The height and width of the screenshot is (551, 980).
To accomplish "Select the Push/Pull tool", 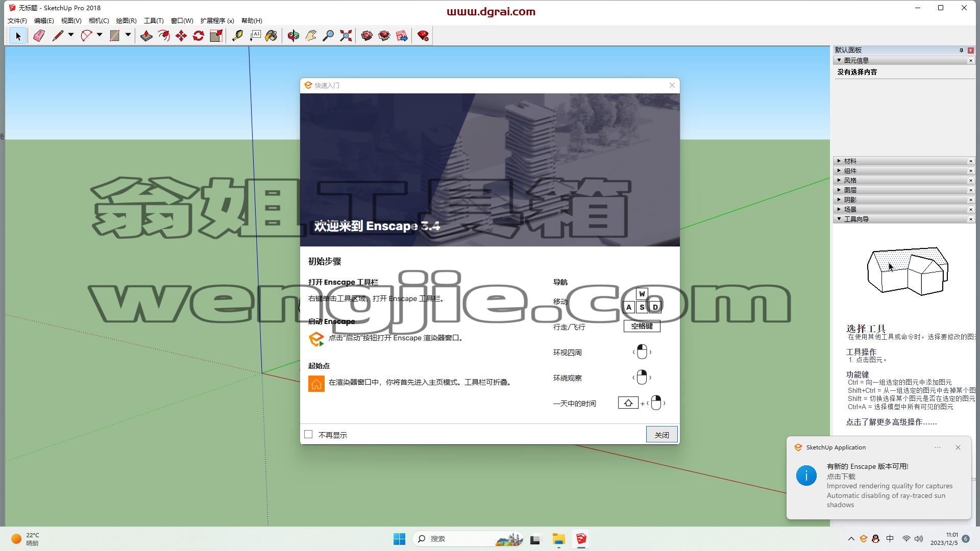I will (x=146, y=36).
